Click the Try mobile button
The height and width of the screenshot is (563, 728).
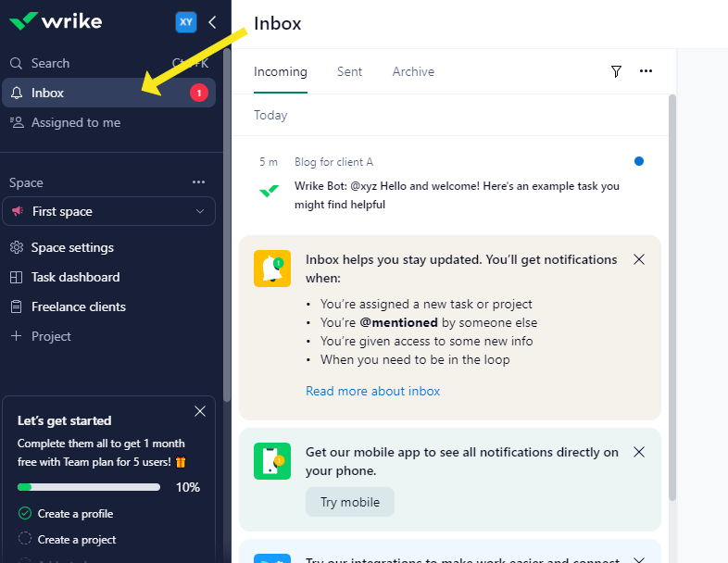click(x=350, y=502)
